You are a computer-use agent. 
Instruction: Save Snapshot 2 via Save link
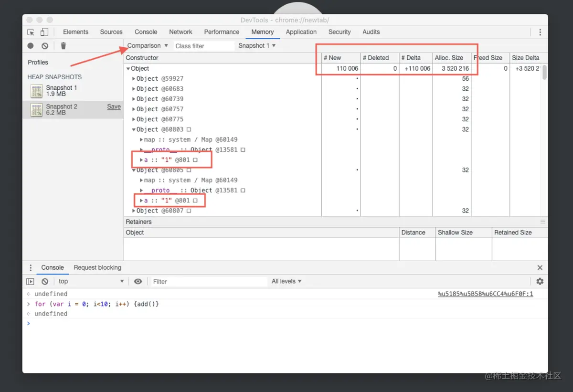[x=114, y=107]
